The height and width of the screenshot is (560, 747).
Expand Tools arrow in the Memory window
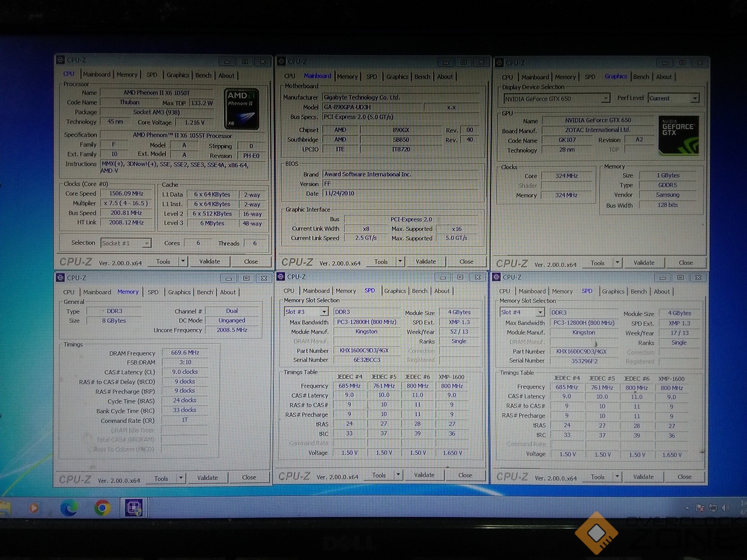181,478
